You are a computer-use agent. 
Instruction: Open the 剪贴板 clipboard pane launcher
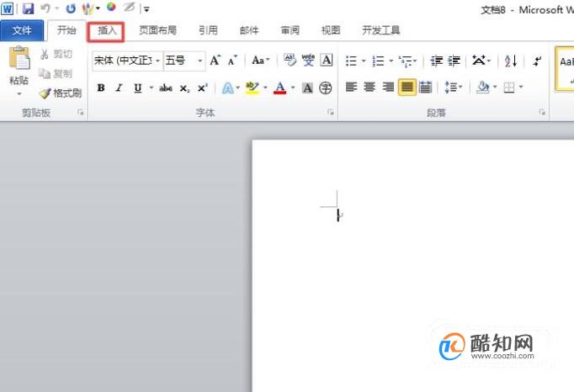[81, 113]
